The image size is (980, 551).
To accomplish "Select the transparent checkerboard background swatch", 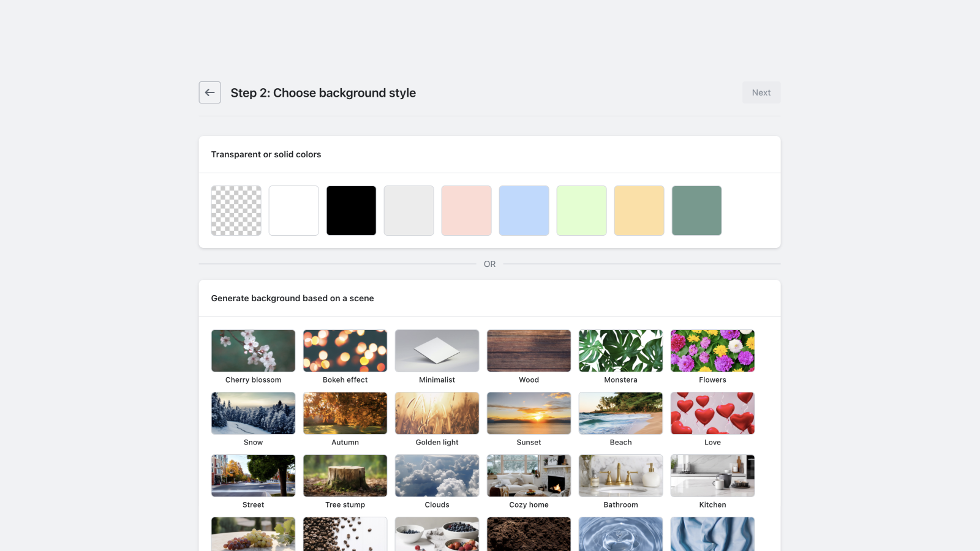I will coord(236,211).
